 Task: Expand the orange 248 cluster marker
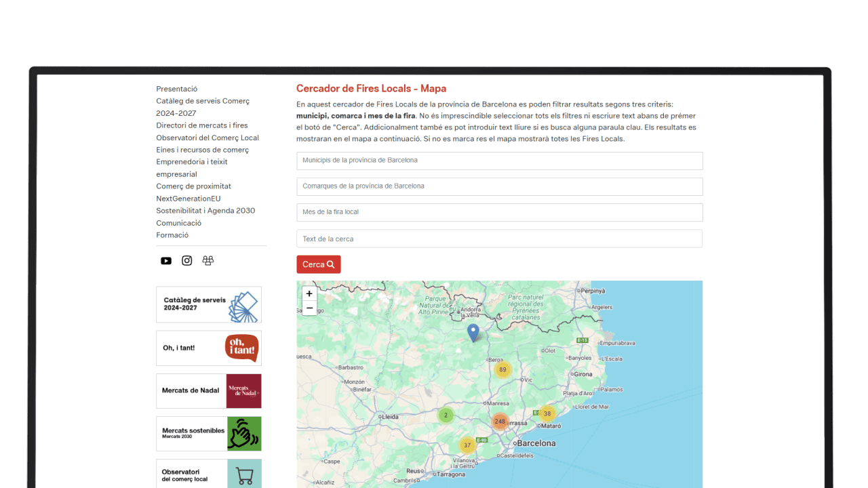coord(500,422)
